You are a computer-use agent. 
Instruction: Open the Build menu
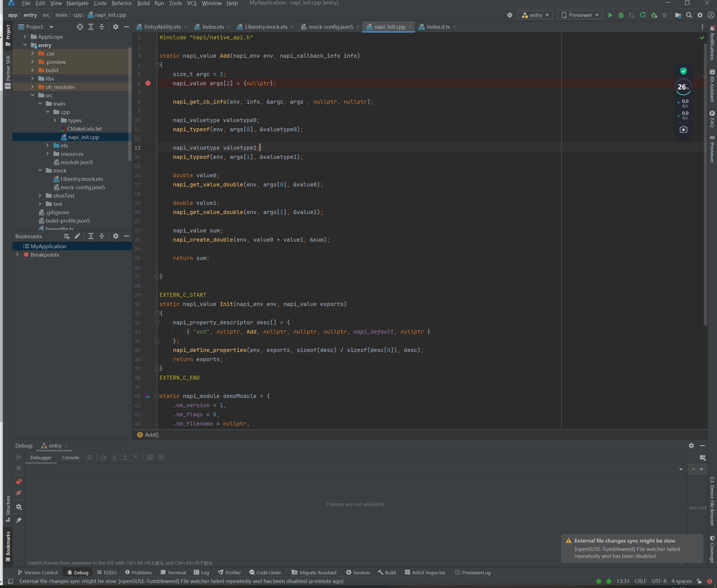point(143,3)
